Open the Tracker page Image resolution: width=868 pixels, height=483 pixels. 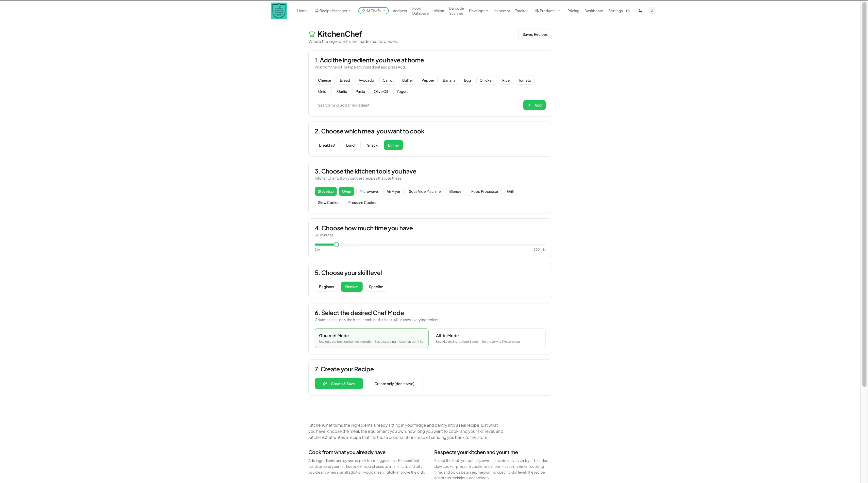pos(521,11)
